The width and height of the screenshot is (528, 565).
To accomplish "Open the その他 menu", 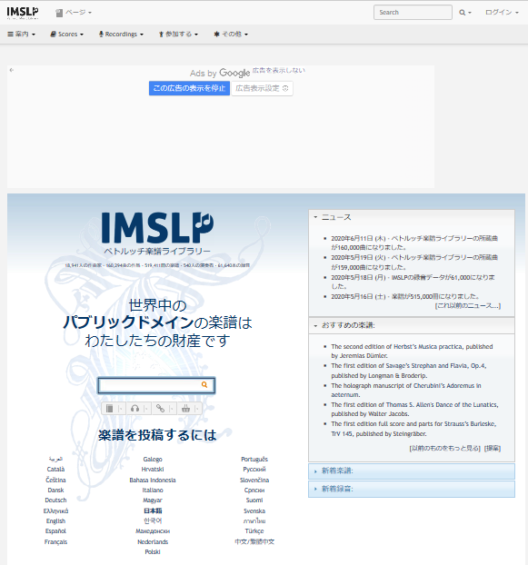I will [231, 34].
